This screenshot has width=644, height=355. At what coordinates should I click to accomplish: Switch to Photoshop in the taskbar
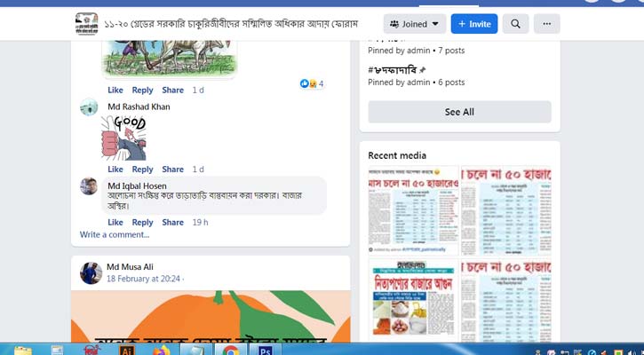coord(265,350)
